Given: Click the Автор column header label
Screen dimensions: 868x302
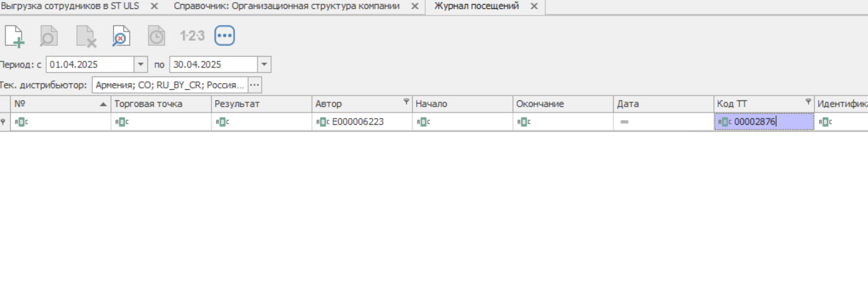Looking at the screenshot, I should click(329, 104).
